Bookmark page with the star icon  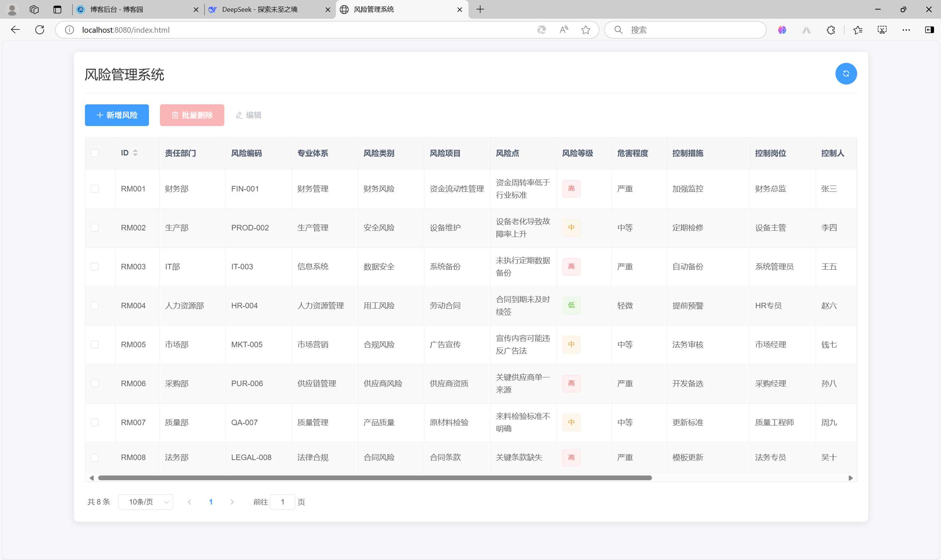point(585,30)
